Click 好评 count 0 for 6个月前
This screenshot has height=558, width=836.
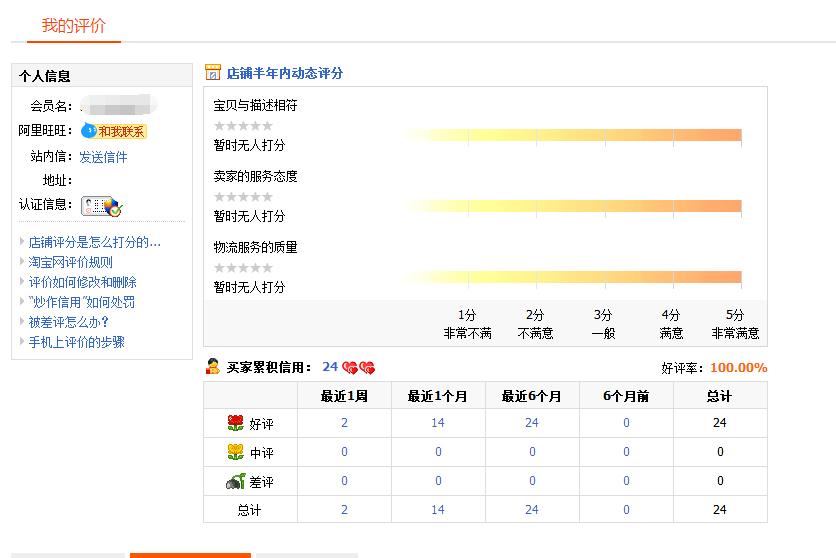point(626,423)
